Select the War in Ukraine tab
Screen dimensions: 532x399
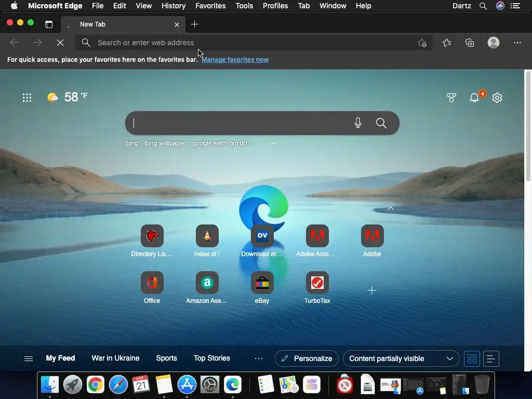[115, 358]
